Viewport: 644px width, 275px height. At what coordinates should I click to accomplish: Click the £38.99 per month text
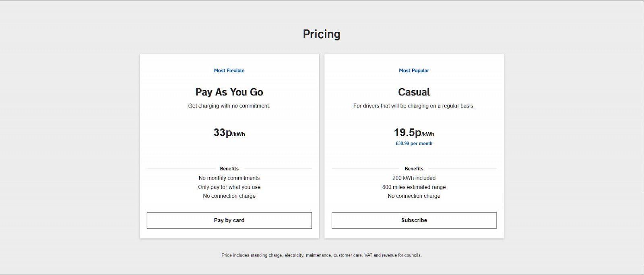point(414,143)
